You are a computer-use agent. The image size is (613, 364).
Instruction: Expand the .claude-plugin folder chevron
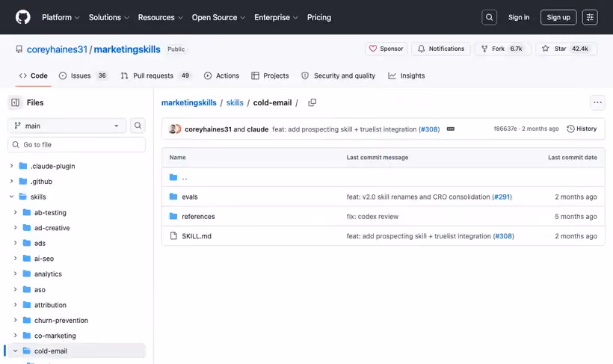[11, 166]
